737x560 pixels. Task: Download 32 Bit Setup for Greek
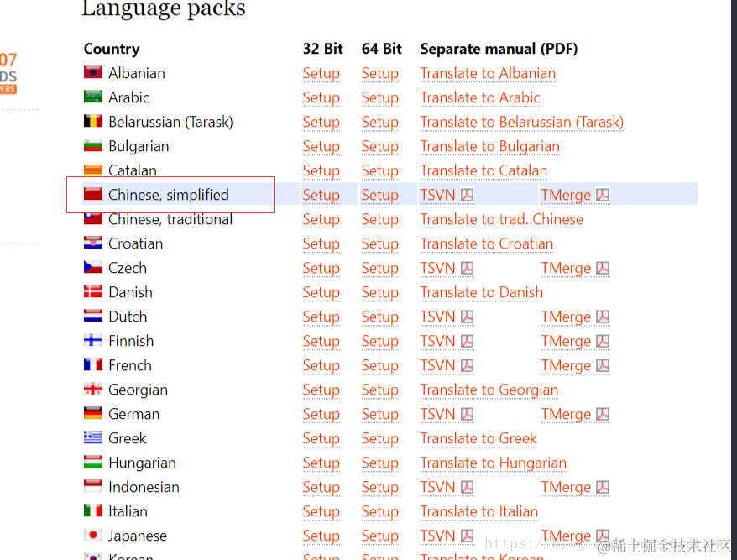click(321, 439)
